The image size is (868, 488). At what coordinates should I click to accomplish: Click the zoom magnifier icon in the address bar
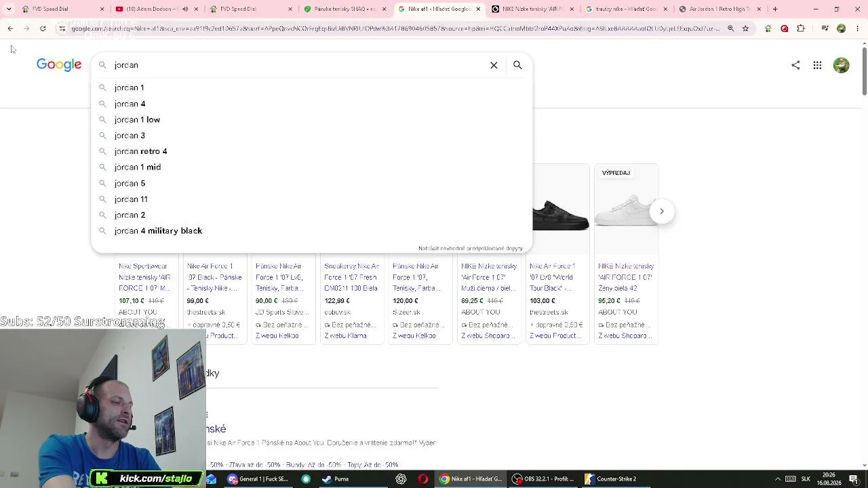coord(730,28)
